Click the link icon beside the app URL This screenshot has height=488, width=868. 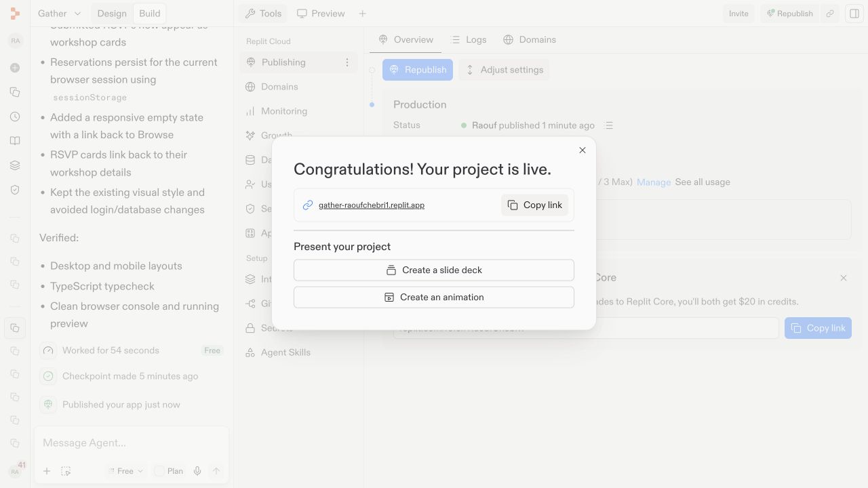[x=308, y=205]
